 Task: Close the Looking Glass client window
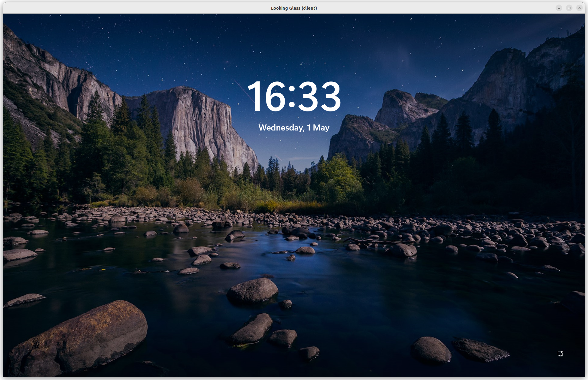point(580,8)
